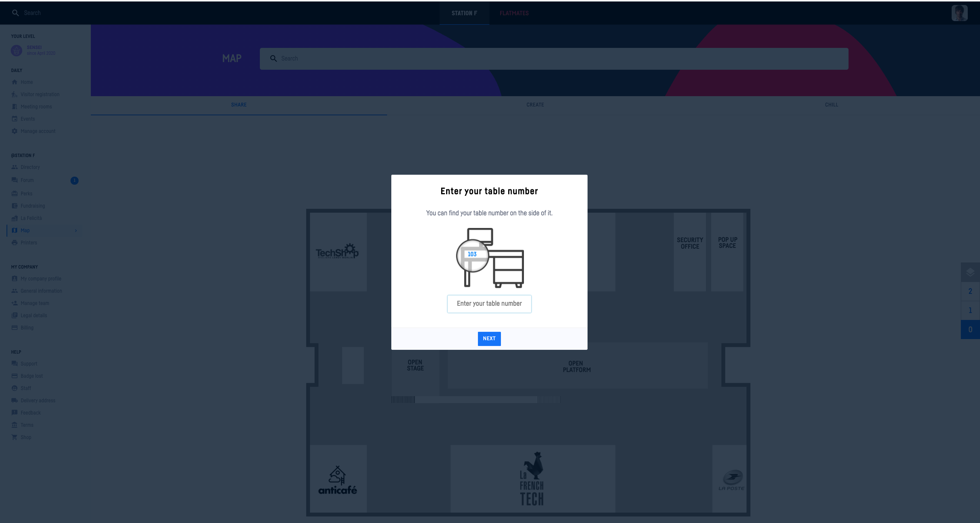
Task: Click the Shop cart icon
Action: tap(15, 437)
